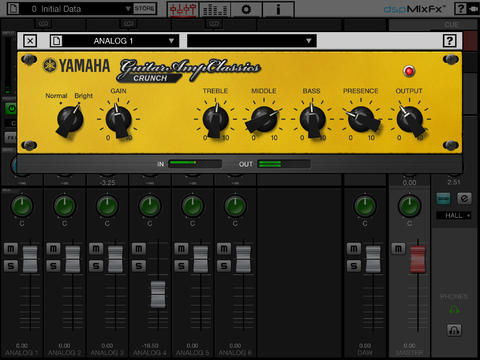Mute the ANALOG 1 channel
This screenshot has width=480, height=360.
tap(11, 249)
